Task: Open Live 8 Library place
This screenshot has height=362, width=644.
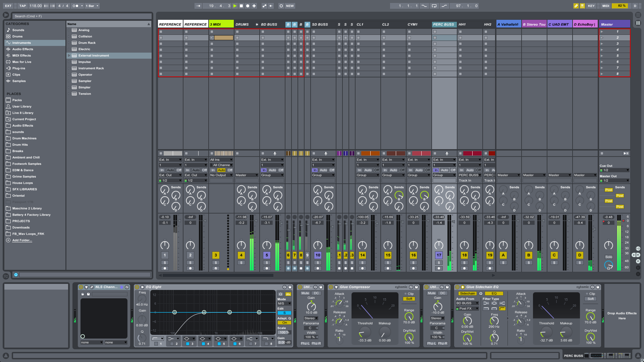Action: (x=23, y=113)
